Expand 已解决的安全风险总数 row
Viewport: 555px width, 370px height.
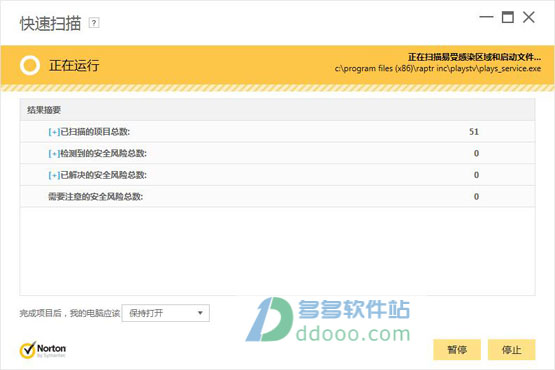[x=54, y=175]
